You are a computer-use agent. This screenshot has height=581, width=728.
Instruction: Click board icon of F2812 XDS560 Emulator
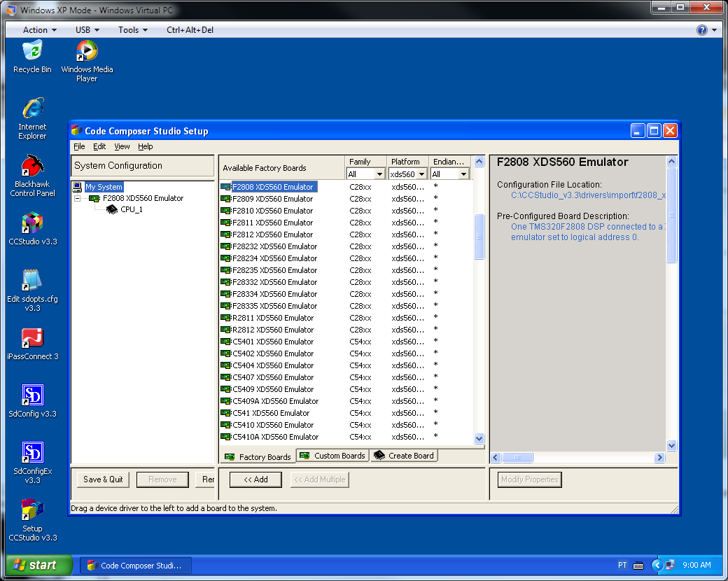225,234
